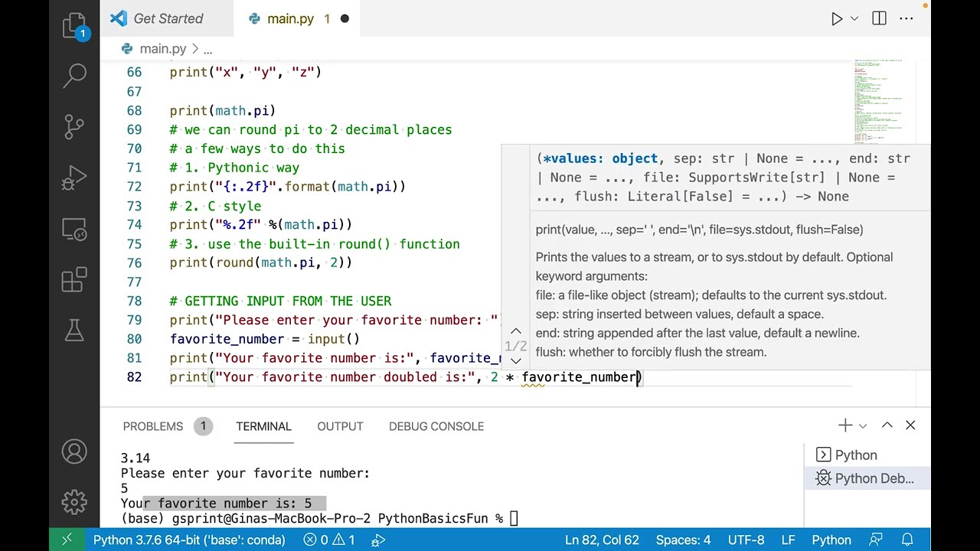The height and width of the screenshot is (551, 980).
Task: Click the remote window indicator in status bar
Action: [67, 540]
